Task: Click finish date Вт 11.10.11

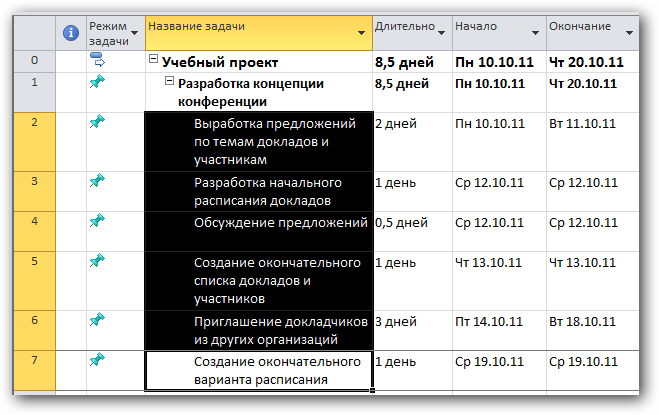Action: tap(593, 142)
